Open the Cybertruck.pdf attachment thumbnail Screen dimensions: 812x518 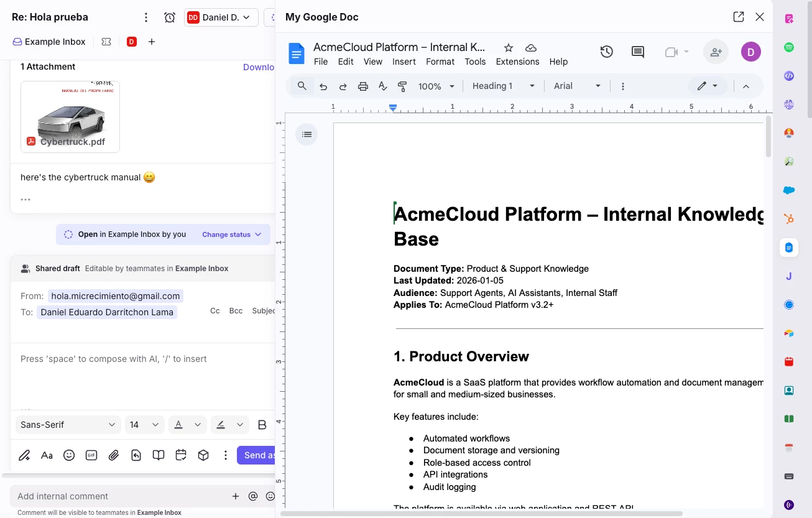point(70,116)
